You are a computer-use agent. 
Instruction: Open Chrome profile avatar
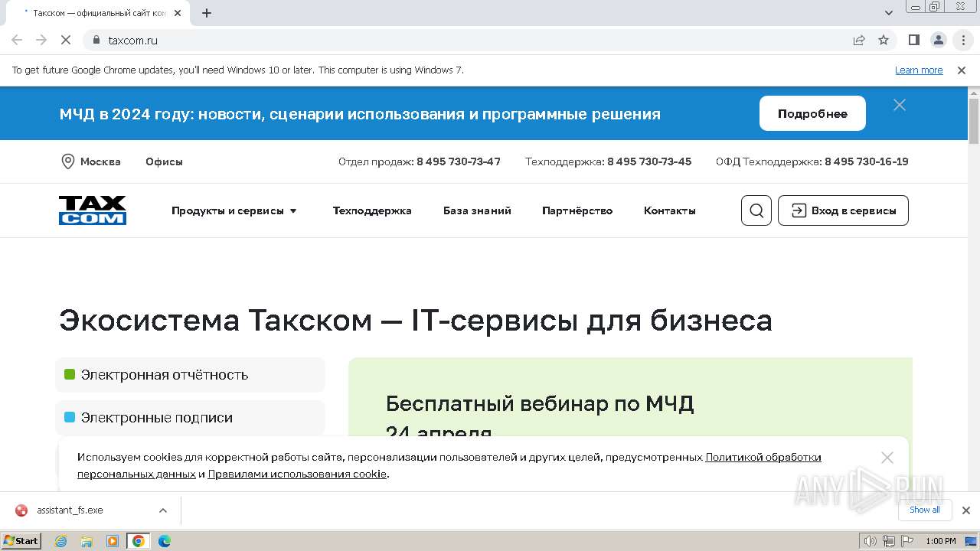click(x=939, y=40)
